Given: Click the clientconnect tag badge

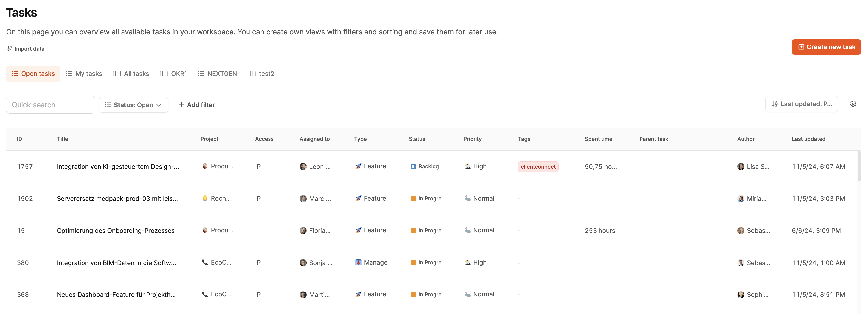Looking at the screenshot, I should tap(538, 167).
